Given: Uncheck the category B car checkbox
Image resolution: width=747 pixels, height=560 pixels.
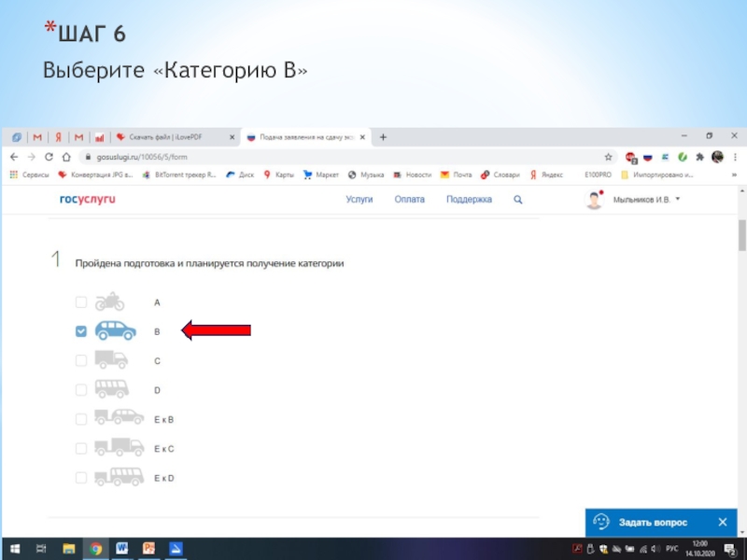Looking at the screenshot, I should [x=81, y=331].
